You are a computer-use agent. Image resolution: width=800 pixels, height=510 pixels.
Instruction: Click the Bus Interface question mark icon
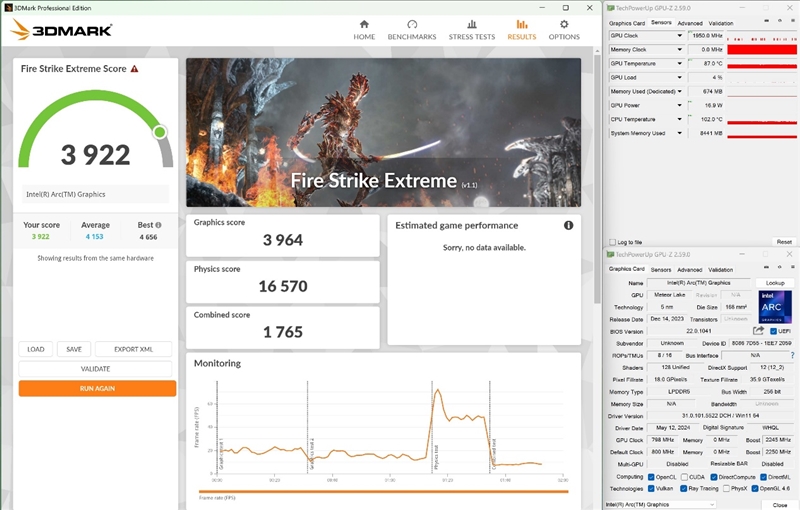pyautogui.click(x=792, y=355)
